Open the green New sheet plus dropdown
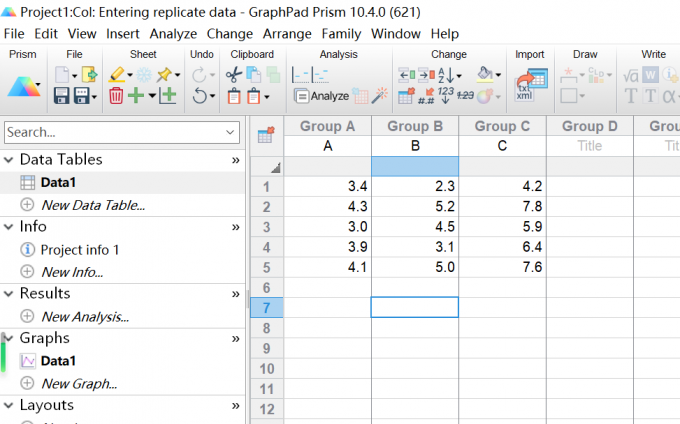This screenshot has width=680, height=424. click(152, 96)
